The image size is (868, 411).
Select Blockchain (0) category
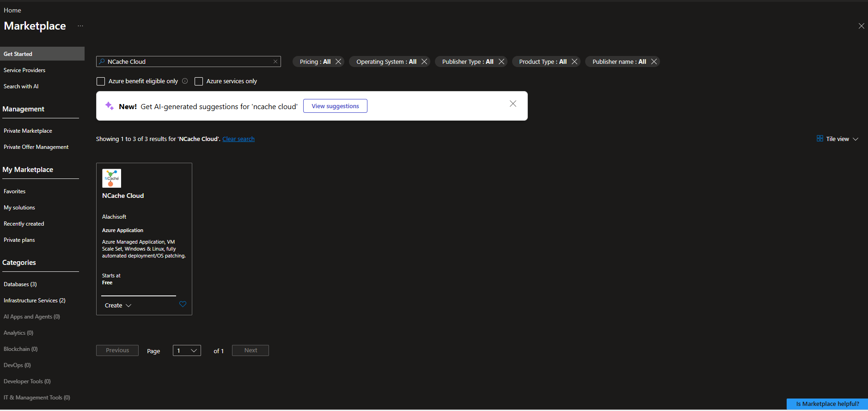21,349
